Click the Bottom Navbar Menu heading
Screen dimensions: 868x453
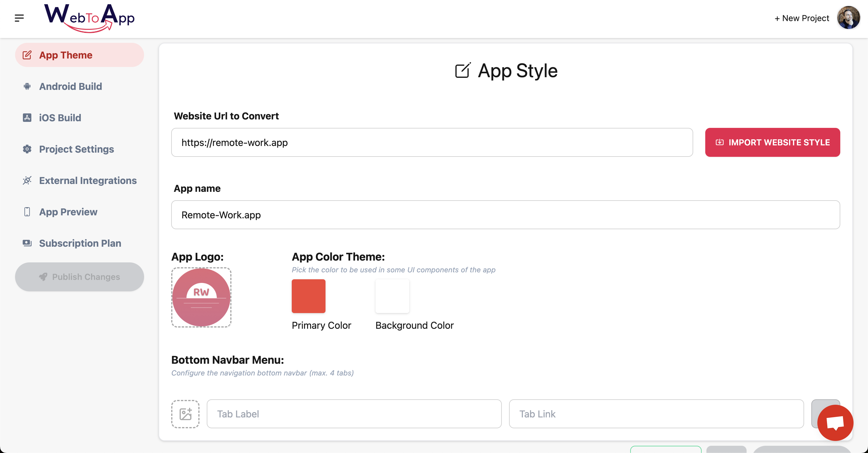228,360
